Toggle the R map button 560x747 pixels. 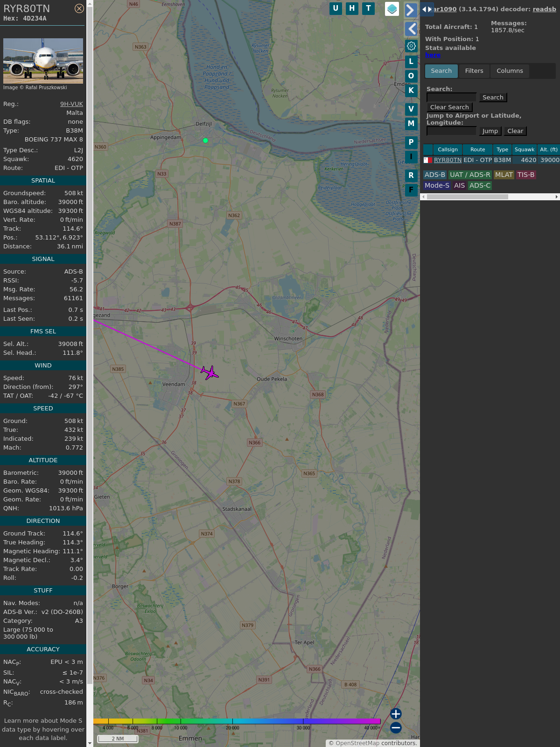click(411, 175)
